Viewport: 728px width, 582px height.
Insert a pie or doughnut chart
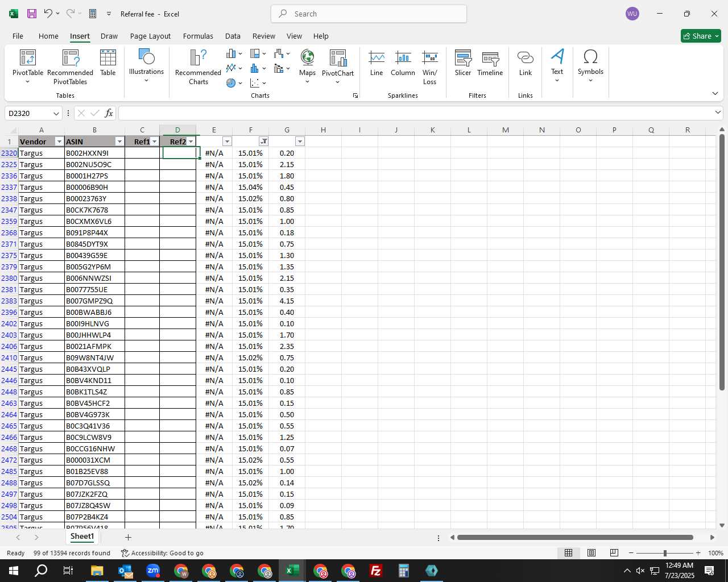point(234,83)
